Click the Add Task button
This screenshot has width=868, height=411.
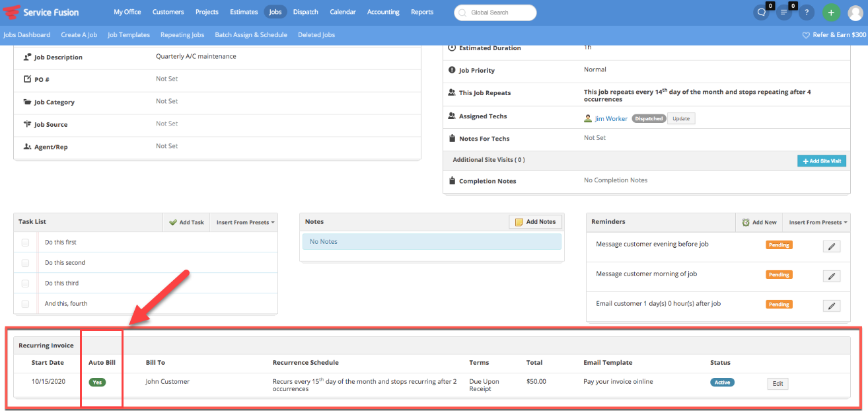186,223
